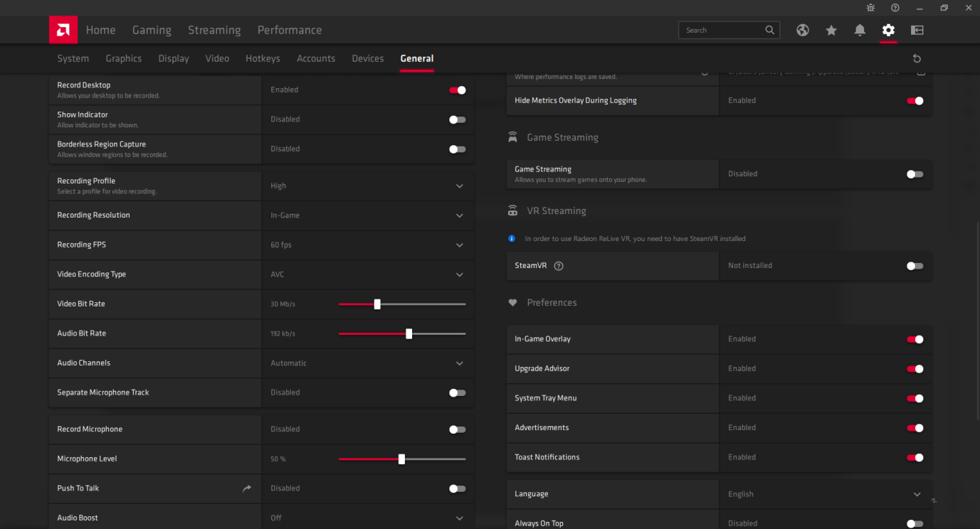This screenshot has width=980, height=529.
Task: Click the VR Streaming info icon
Action: 512,239
